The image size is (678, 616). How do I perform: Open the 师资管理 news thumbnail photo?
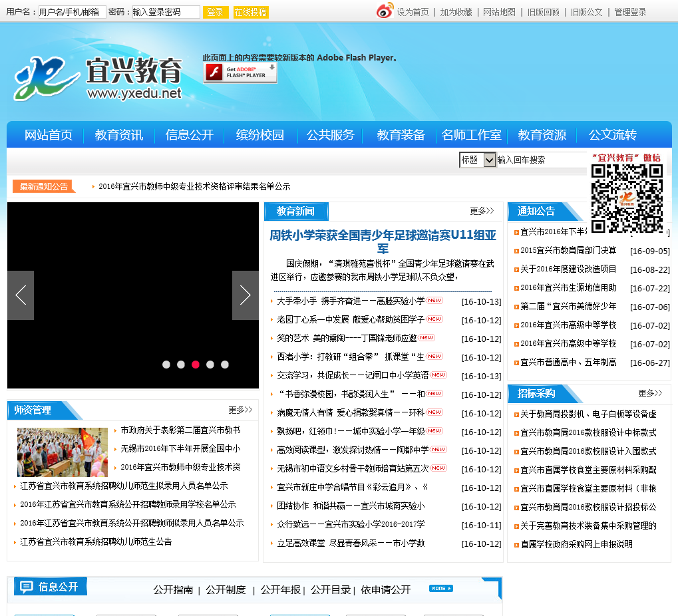(63, 452)
